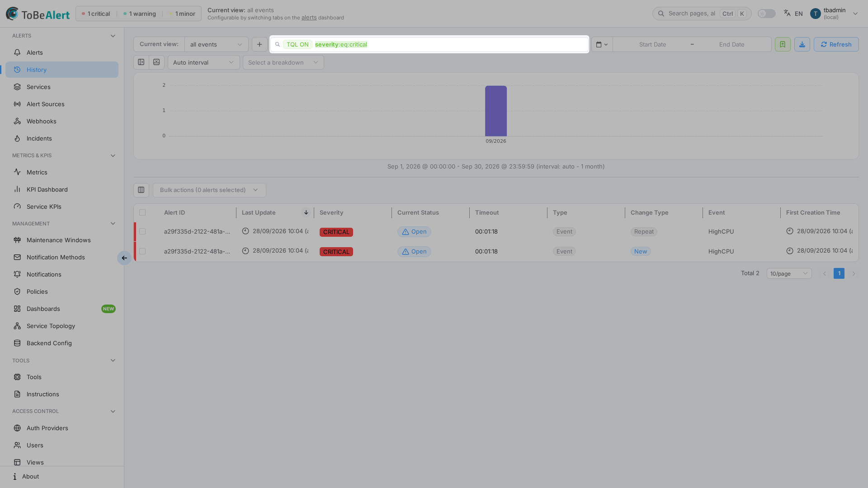Click the Start Date field
Image resolution: width=868 pixels, height=488 pixels.
652,44
